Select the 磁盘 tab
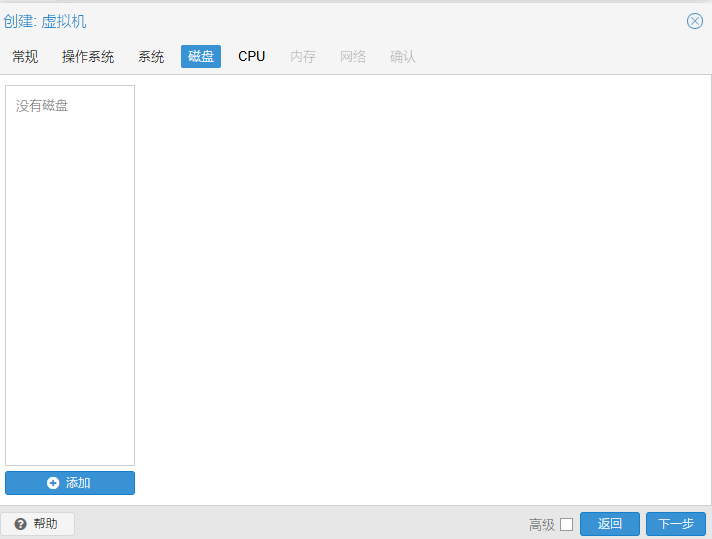The height and width of the screenshot is (539, 712). pos(201,56)
